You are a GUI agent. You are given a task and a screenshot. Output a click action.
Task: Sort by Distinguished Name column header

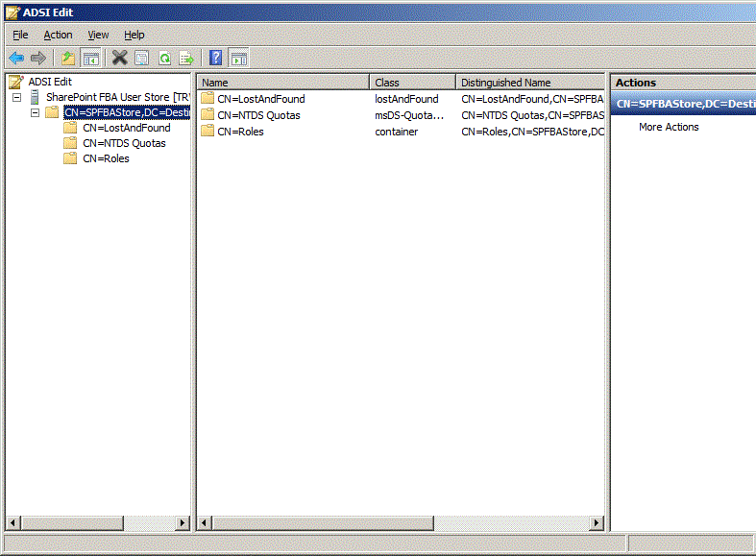[530, 83]
